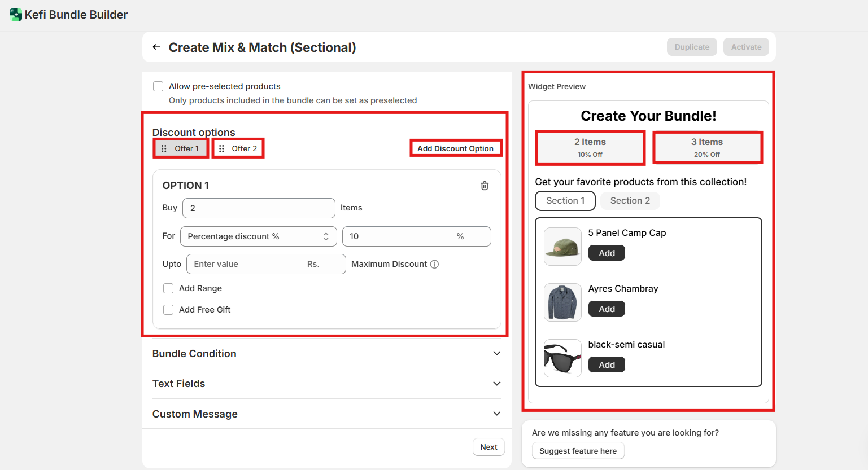Image resolution: width=868 pixels, height=470 pixels.
Task: Click the Upto maximum discount value field
Action: click(x=248, y=264)
